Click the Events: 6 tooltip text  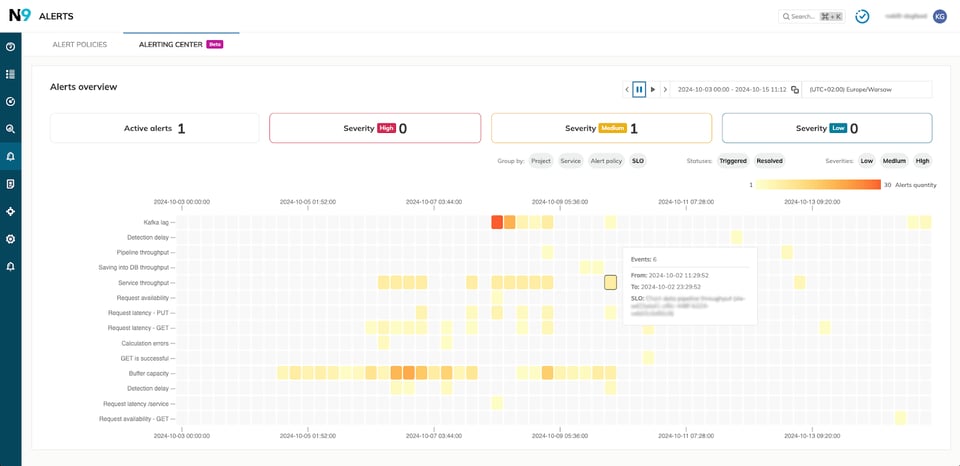pyautogui.click(x=643, y=260)
